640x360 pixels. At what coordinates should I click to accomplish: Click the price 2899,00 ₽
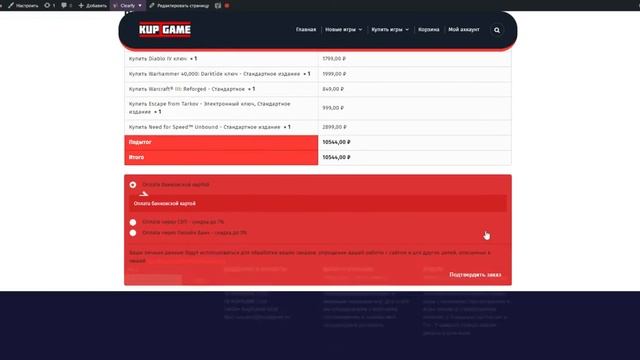tap(334, 127)
